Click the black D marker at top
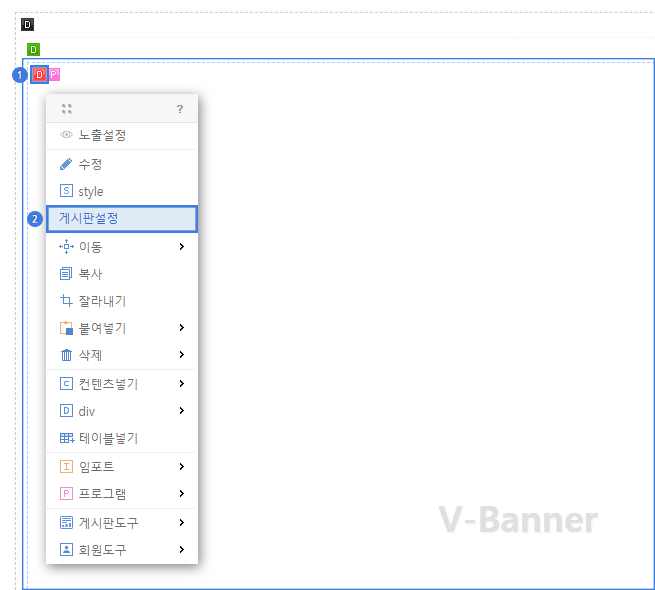The height and width of the screenshot is (590, 655). tap(27, 24)
